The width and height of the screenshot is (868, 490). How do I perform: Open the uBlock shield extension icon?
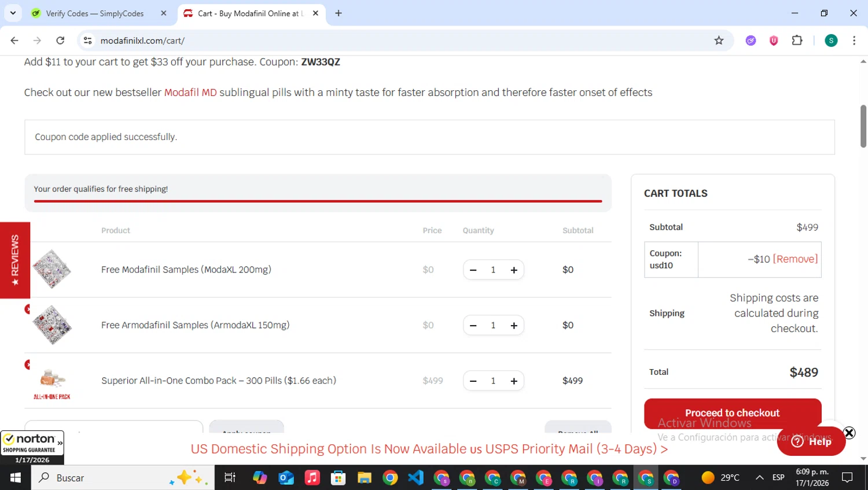[774, 40]
